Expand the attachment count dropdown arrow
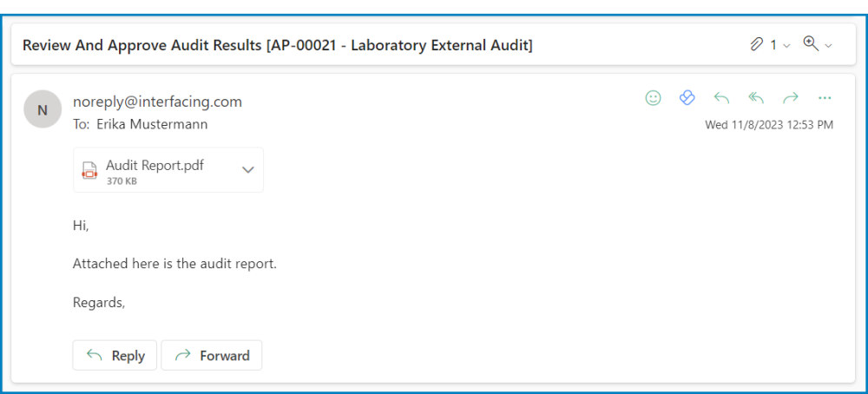868x394 pixels. coord(786,45)
